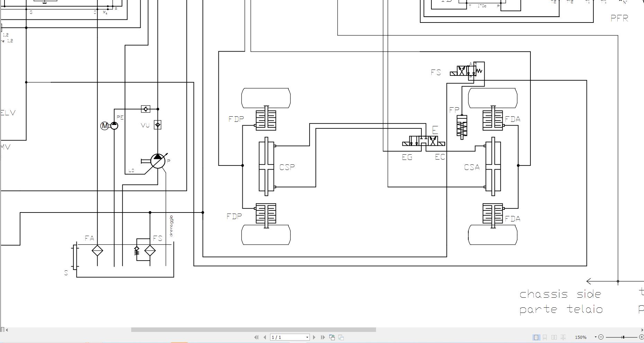The width and height of the screenshot is (644, 343).
Task: Click the PE pump label
Action: tap(120, 118)
